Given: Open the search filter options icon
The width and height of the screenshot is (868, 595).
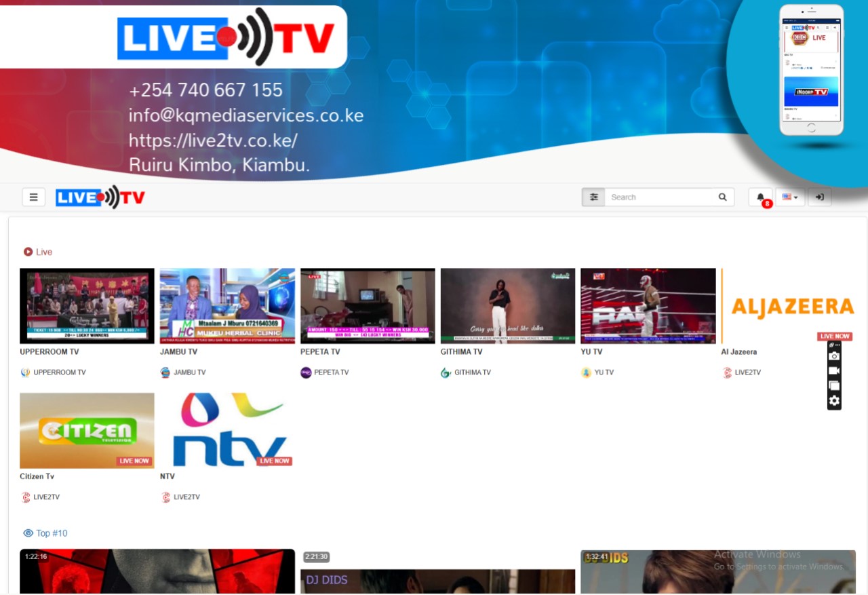Looking at the screenshot, I should [x=593, y=196].
